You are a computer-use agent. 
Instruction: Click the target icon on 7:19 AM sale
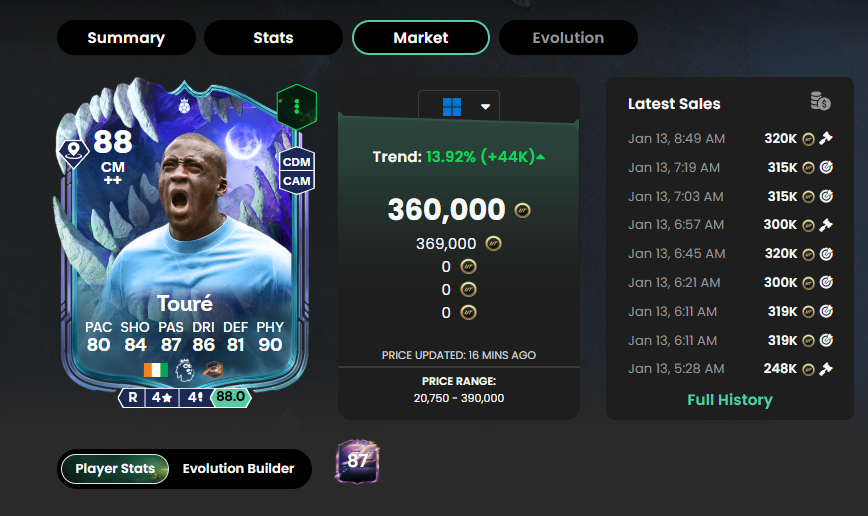826,167
